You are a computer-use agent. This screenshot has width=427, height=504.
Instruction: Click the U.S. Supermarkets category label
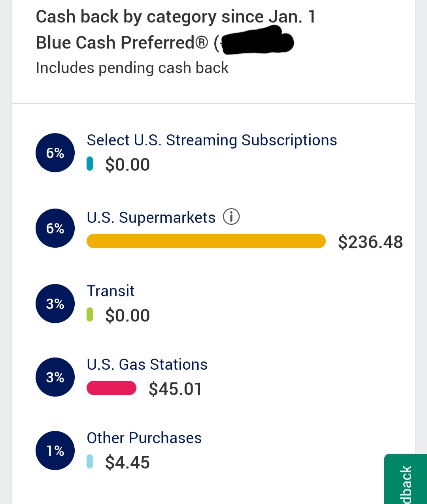(151, 218)
